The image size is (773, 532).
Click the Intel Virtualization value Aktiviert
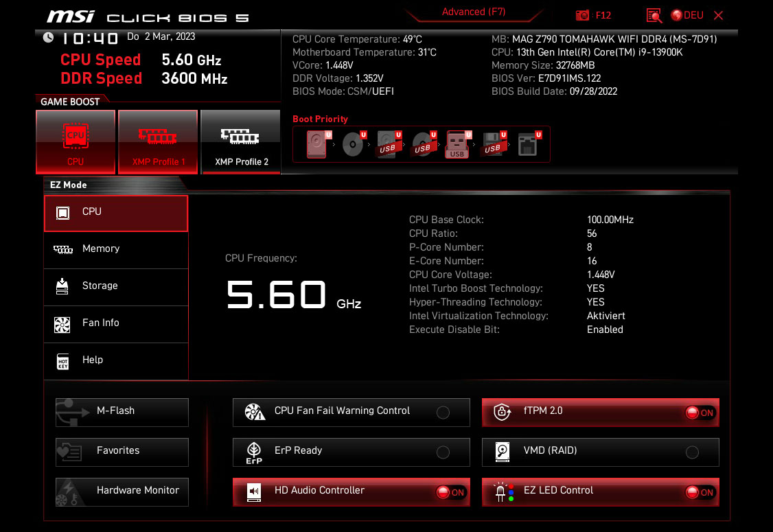[x=606, y=316]
